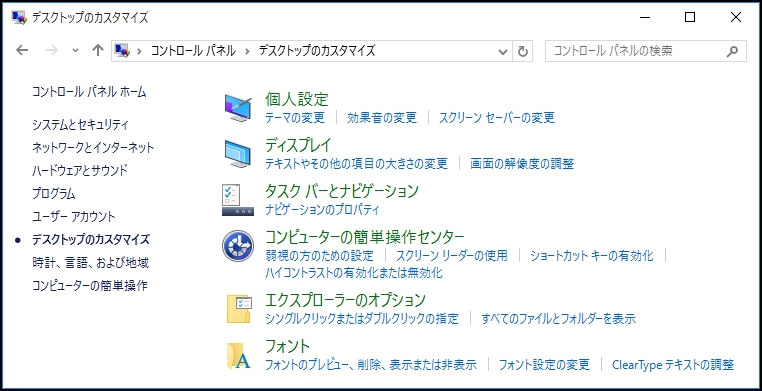Minimize the デスクトップのカスタマイズ window
The width and height of the screenshot is (762, 391).
point(645,17)
